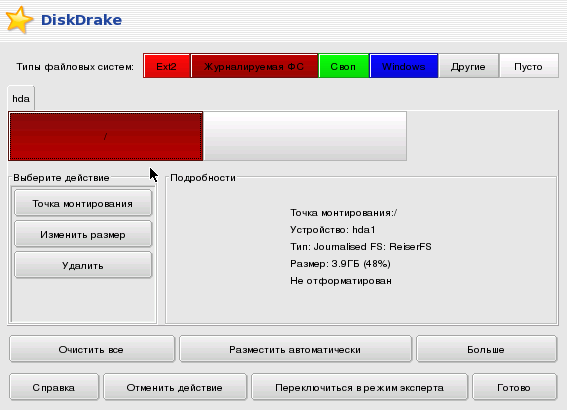
Task: Pick the green Своп filesystem type
Action: point(344,66)
